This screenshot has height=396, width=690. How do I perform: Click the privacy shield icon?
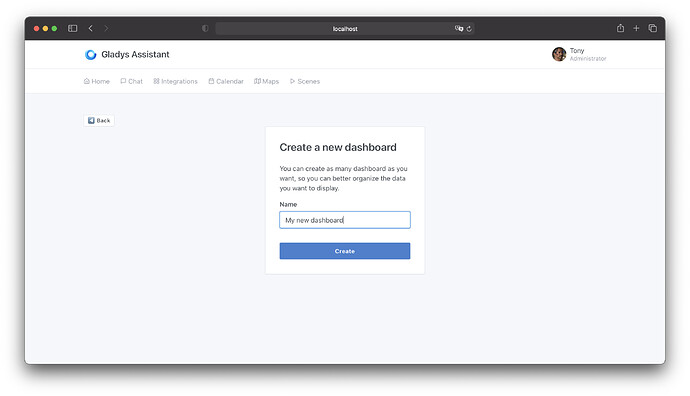click(x=205, y=29)
